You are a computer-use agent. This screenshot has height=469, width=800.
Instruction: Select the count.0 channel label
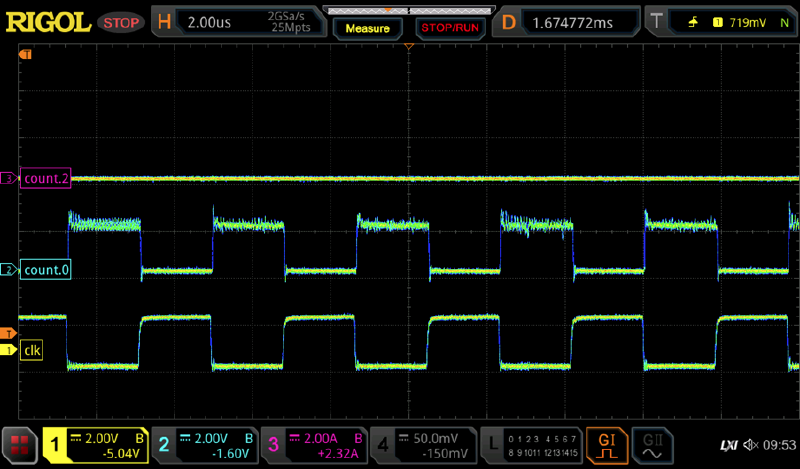tap(44, 270)
